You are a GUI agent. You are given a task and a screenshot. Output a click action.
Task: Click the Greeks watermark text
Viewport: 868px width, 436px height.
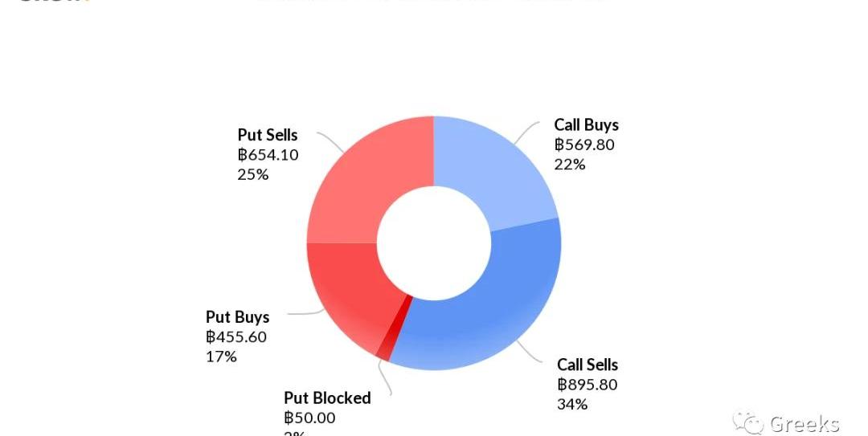(805, 424)
